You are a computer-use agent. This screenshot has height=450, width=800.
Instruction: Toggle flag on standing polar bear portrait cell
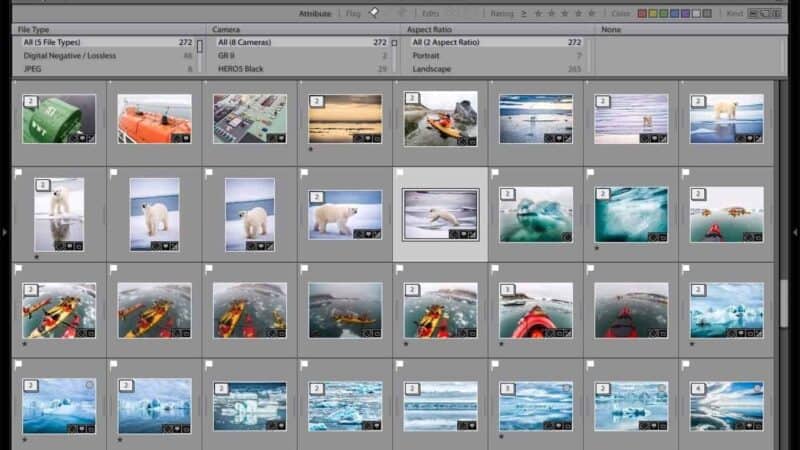(x=18, y=173)
